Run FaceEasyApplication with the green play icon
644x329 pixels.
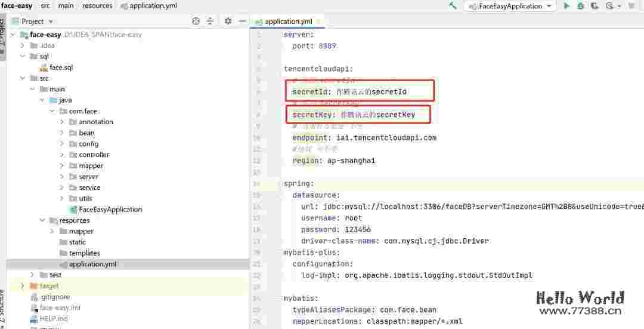click(x=566, y=6)
